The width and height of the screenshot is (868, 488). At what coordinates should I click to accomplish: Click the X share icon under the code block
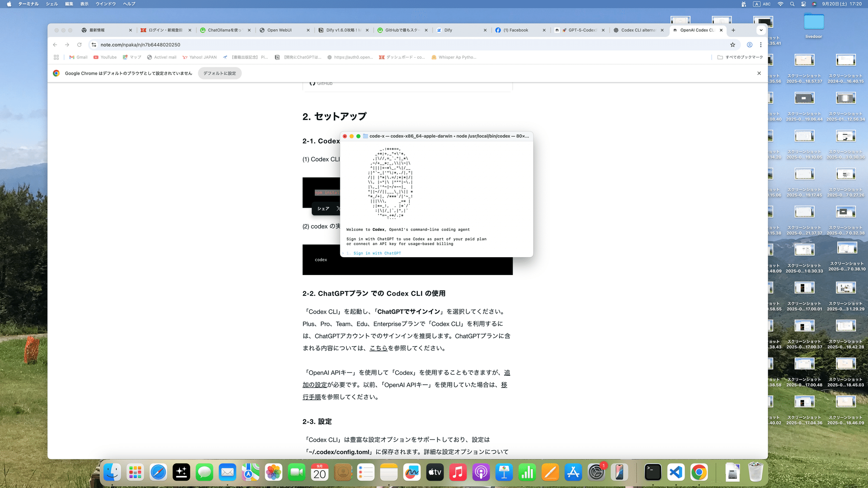coord(339,208)
